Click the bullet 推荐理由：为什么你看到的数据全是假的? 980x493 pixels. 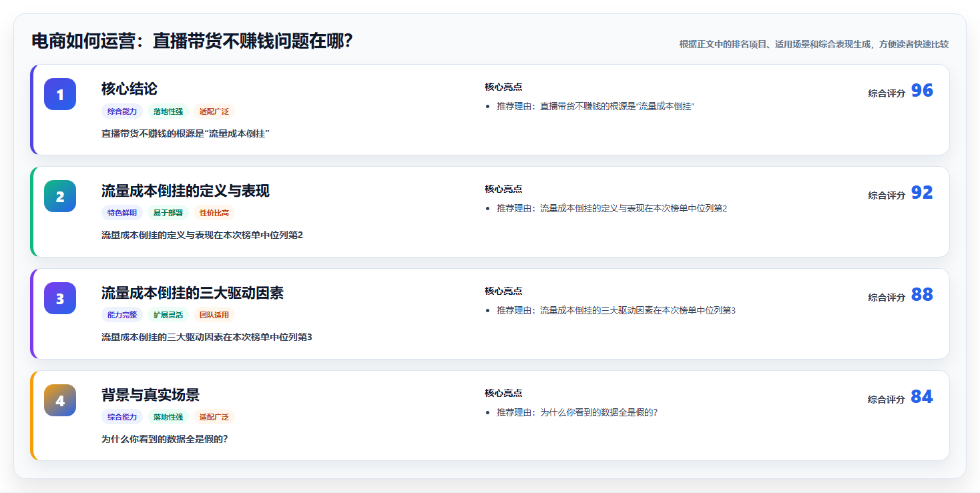(x=577, y=413)
